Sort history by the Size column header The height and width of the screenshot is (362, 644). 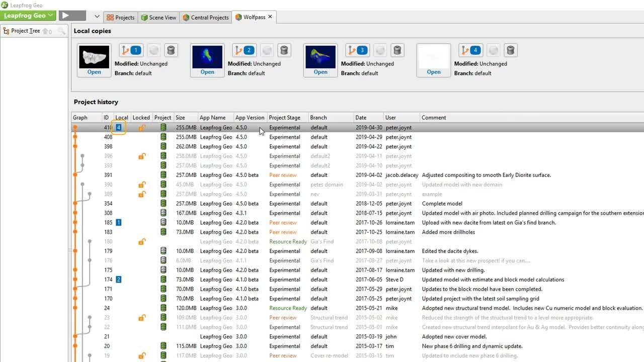[x=185, y=118]
